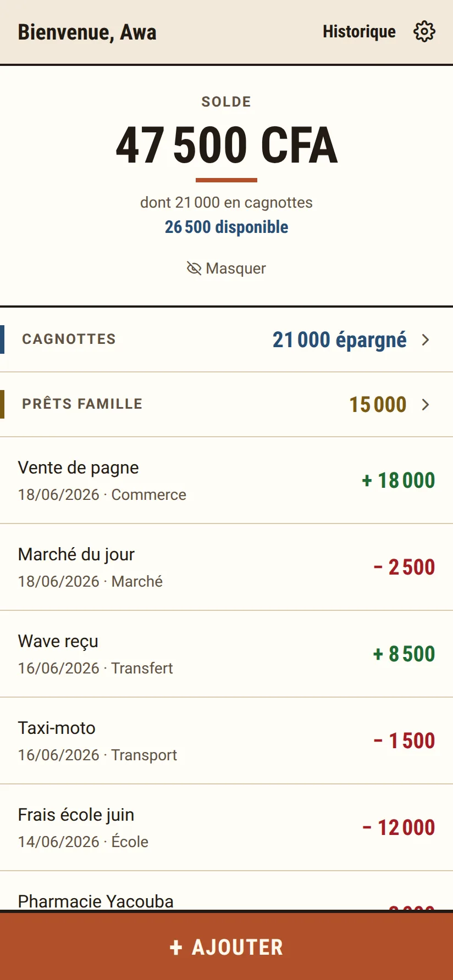Tap the Pharmacie Yacouba transaction
The image size is (453, 980).
coord(226,892)
